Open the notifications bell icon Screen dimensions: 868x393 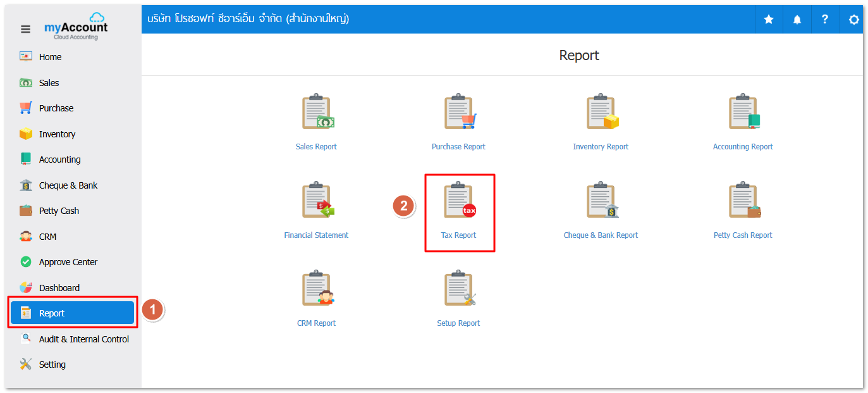[x=797, y=20]
